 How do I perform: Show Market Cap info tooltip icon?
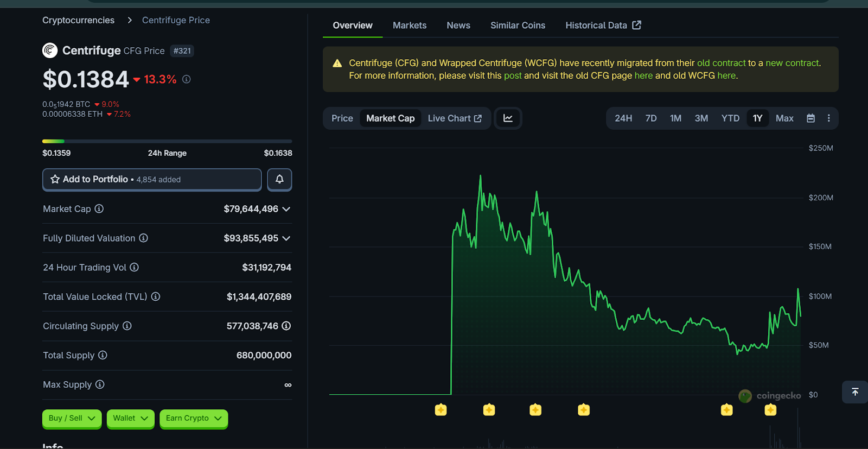pos(99,208)
